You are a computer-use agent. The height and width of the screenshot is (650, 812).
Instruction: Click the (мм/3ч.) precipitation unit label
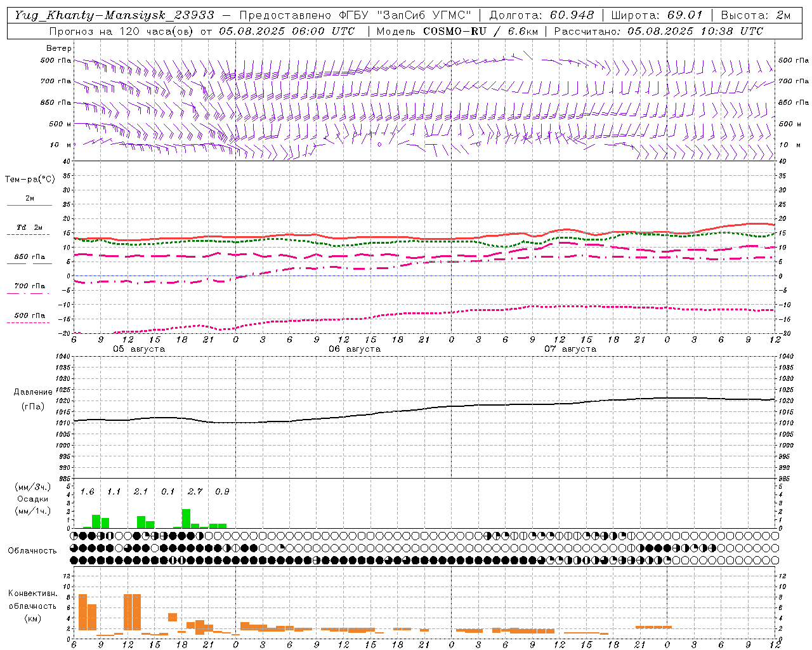tap(32, 487)
